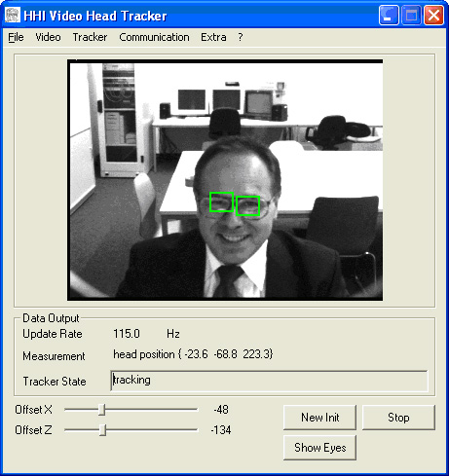Open the ? help menu
The width and height of the screenshot is (449, 476).
click(x=241, y=37)
